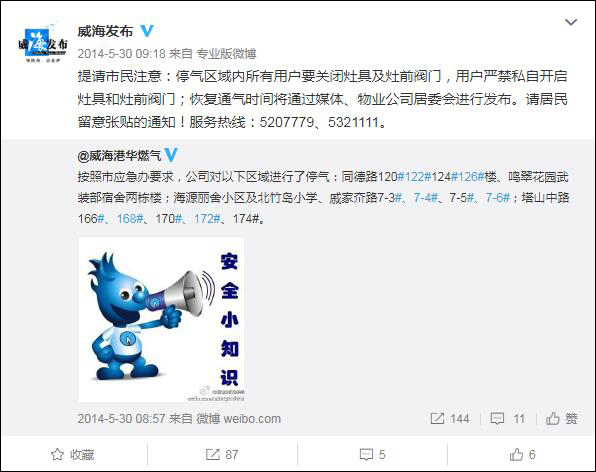Click the original post repost icon with 144
This screenshot has width=596, height=472.
click(x=450, y=419)
